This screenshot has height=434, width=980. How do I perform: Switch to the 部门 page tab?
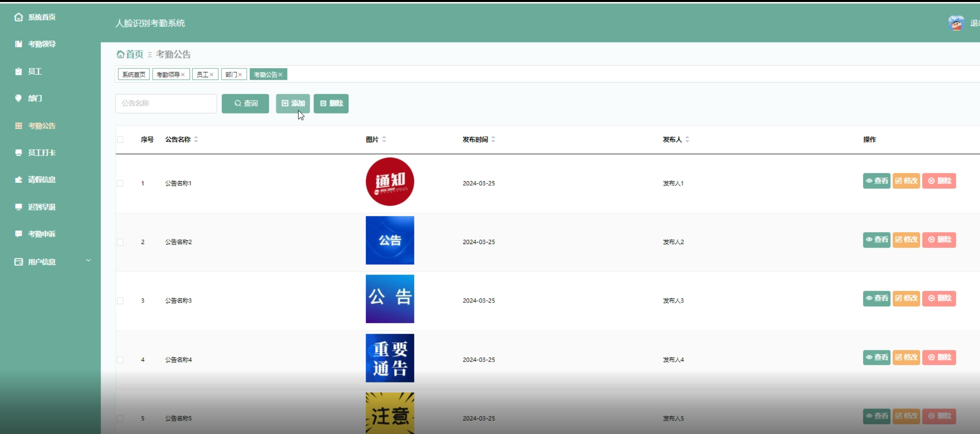click(231, 75)
